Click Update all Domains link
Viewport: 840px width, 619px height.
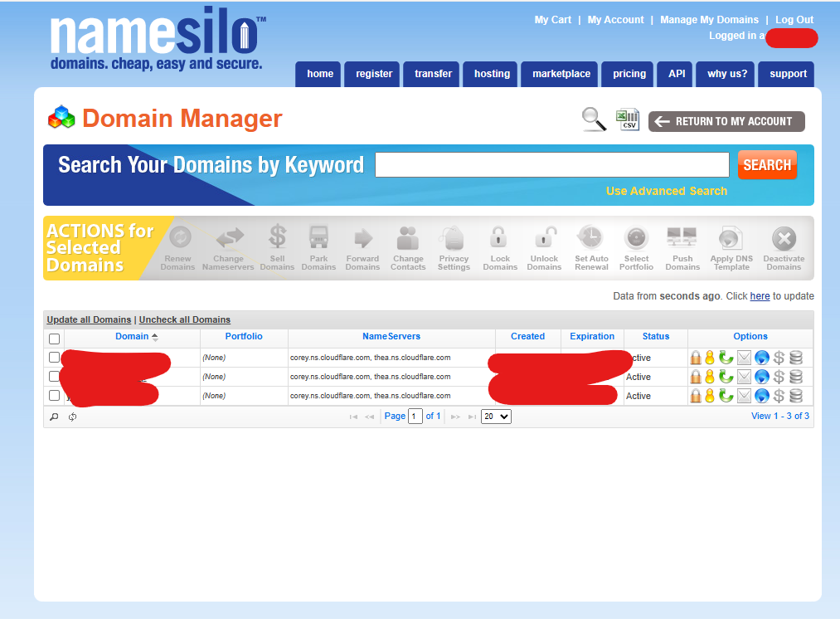pos(89,320)
